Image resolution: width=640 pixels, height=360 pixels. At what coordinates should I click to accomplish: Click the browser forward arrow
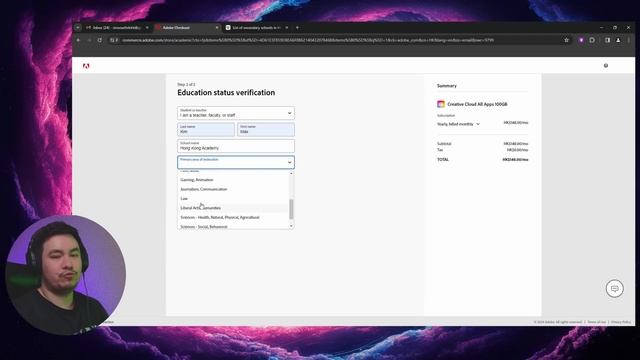[x=89, y=40]
